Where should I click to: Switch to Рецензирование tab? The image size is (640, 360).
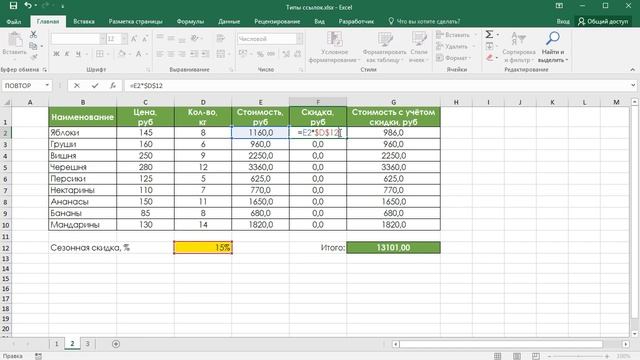277,21
